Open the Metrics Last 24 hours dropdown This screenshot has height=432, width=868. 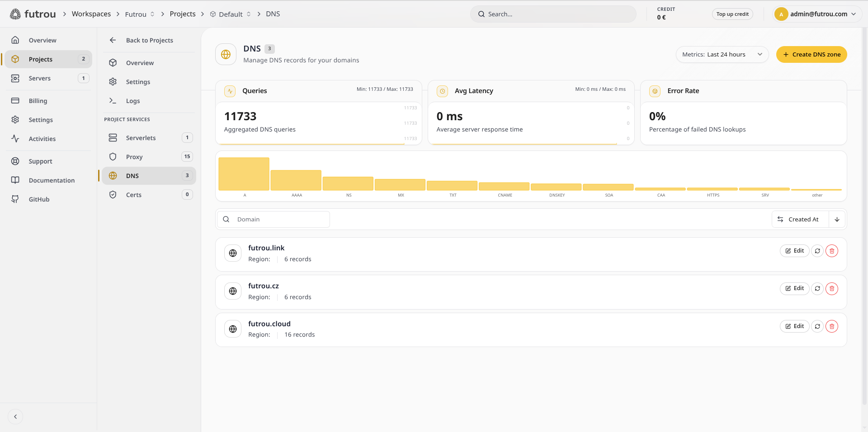click(x=722, y=54)
